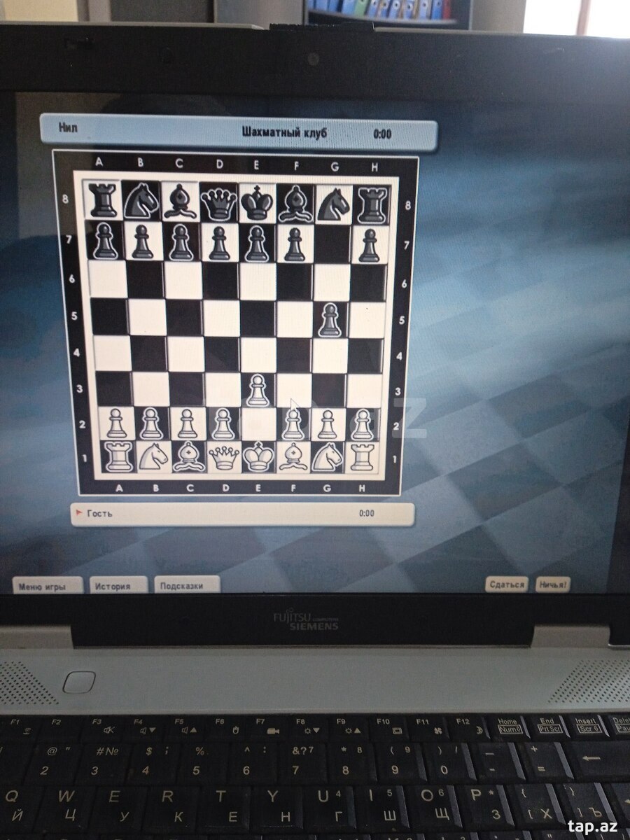
Task: Select the white knight on g1
Action: (328, 456)
